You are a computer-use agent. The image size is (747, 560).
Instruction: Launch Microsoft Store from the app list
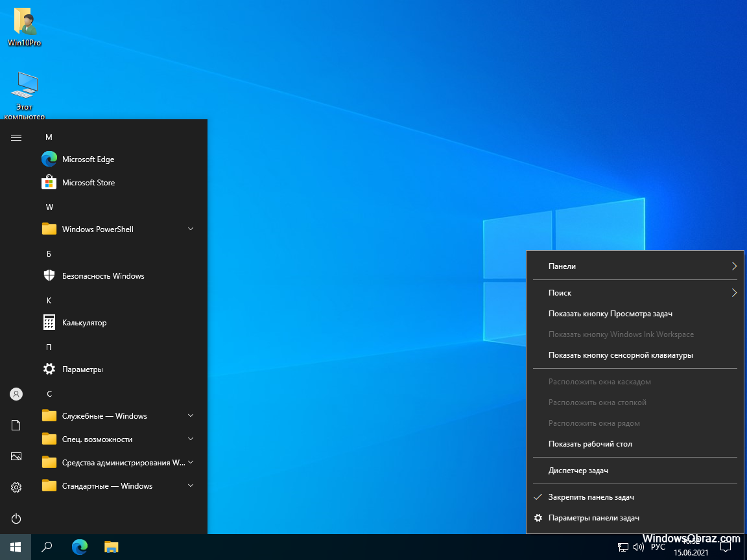(x=88, y=183)
